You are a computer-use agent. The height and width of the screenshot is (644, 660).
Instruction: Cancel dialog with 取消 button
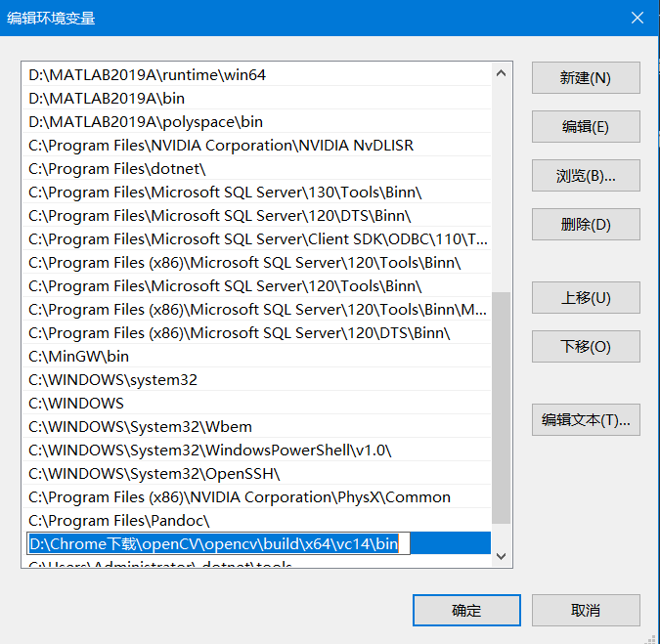pos(586,611)
